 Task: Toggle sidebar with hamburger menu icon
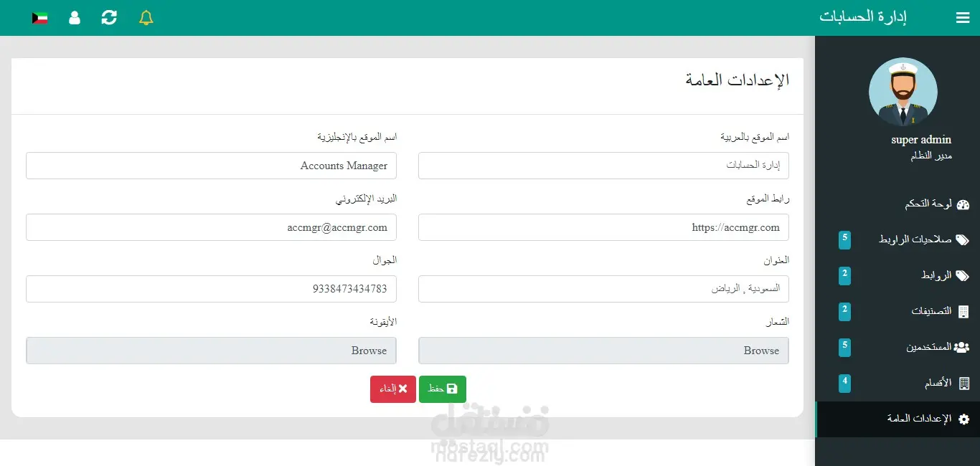click(x=963, y=18)
